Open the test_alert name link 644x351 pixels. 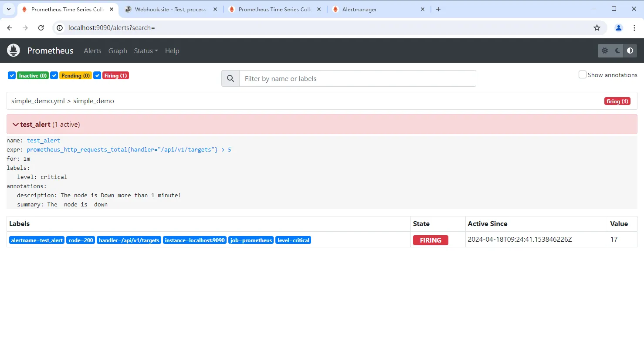(44, 140)
